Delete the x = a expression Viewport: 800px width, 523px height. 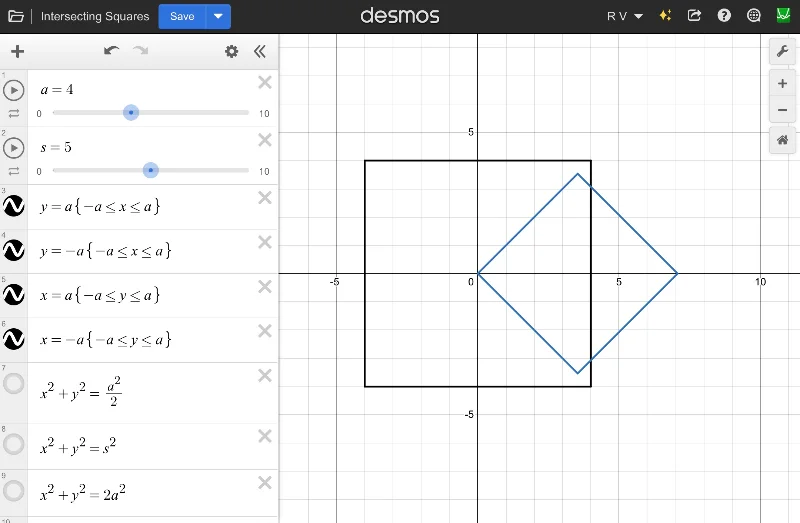[265, 287]
